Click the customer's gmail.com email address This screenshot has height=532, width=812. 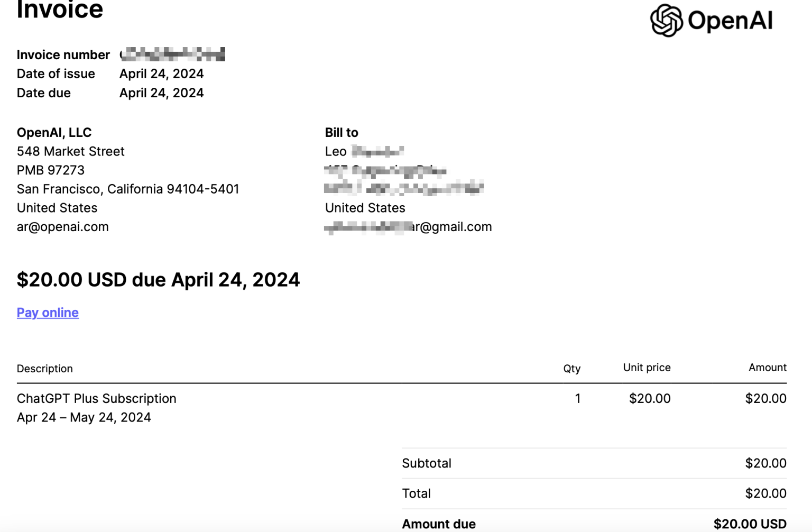(x=408, y=227)
